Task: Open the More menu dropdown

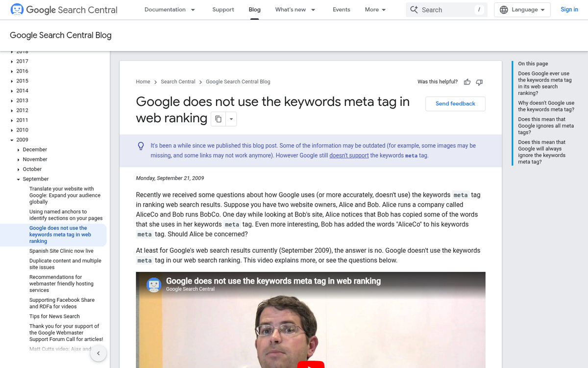Action: coord(375,9)
